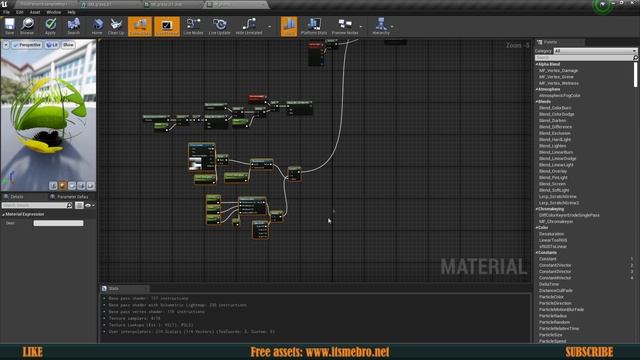Viewport: 640px width, 360px height.
Task: Select DistanceCullFade palette entry
Action: 556,290
